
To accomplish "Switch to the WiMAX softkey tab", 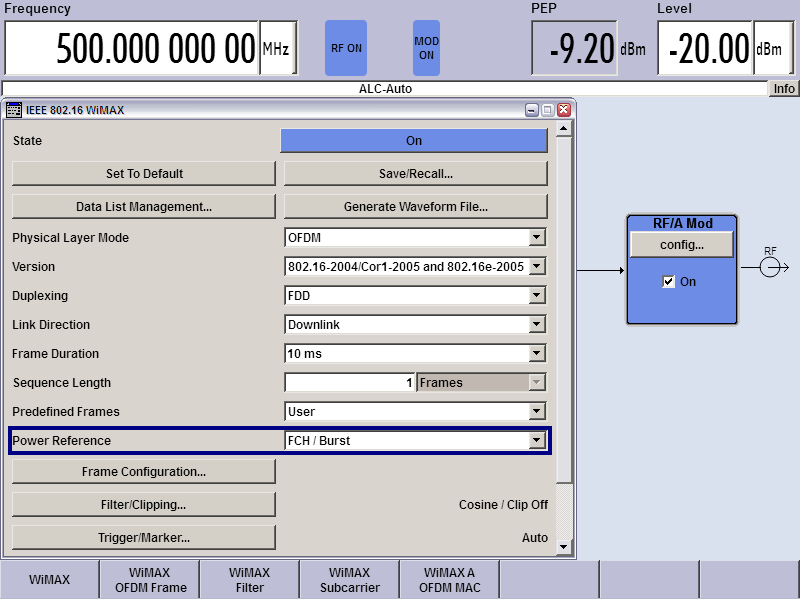I will (x=49, y=580).
